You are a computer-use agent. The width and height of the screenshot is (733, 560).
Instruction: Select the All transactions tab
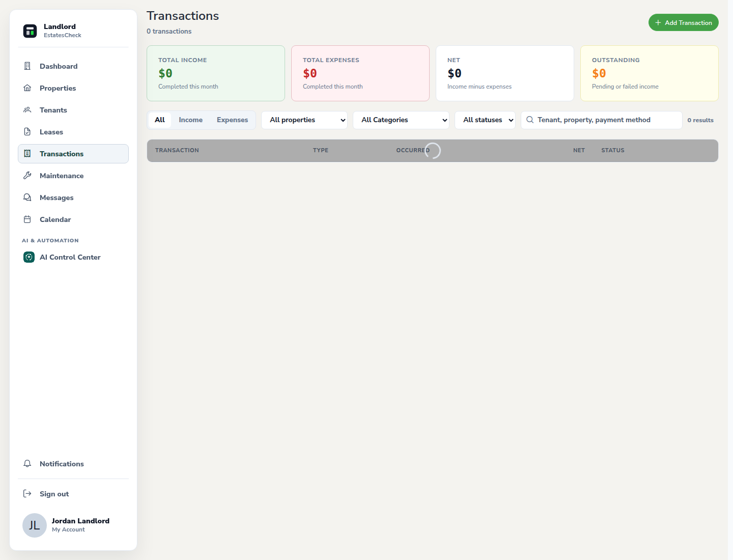(x=160, y=120)
